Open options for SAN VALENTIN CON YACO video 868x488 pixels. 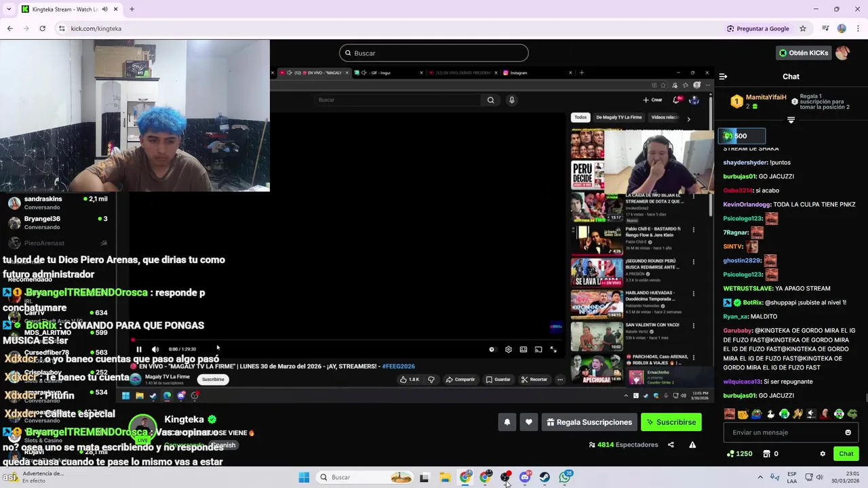(693, 327)
